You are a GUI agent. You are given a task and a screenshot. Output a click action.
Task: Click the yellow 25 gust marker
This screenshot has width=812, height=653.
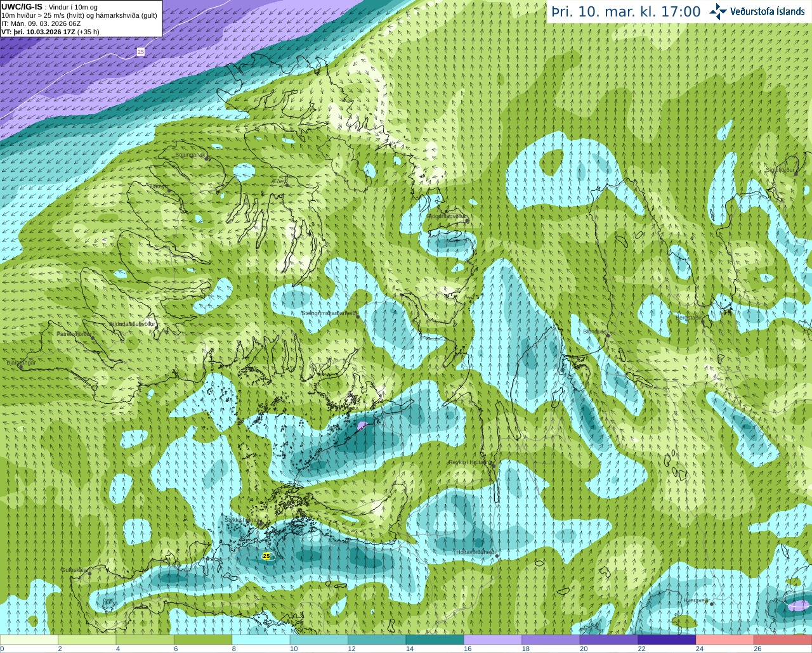click(x=266, y=556)
